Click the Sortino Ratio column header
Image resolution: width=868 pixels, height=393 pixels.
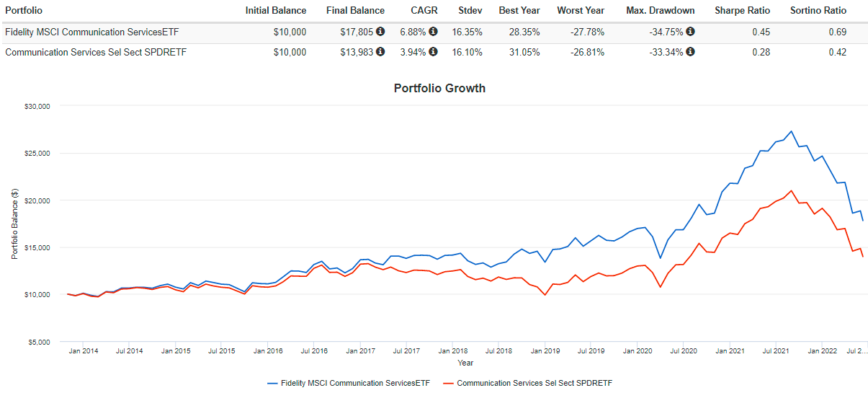[817, 11]
